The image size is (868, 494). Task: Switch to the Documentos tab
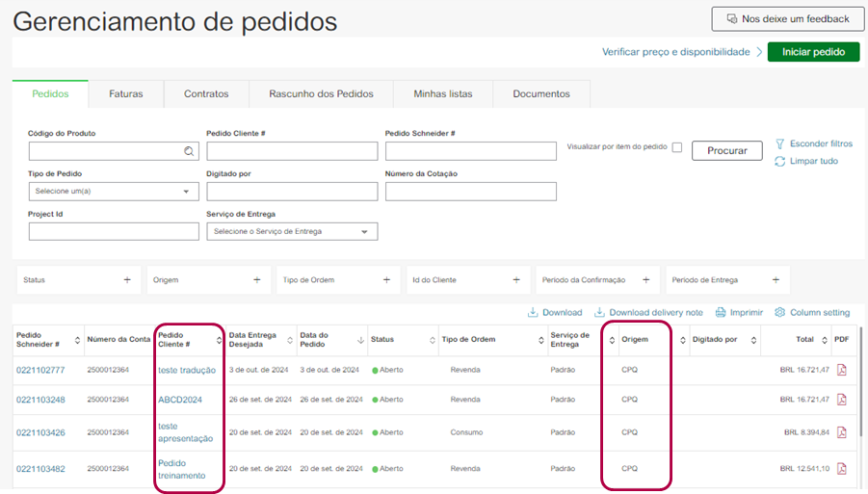pos(540,94)
